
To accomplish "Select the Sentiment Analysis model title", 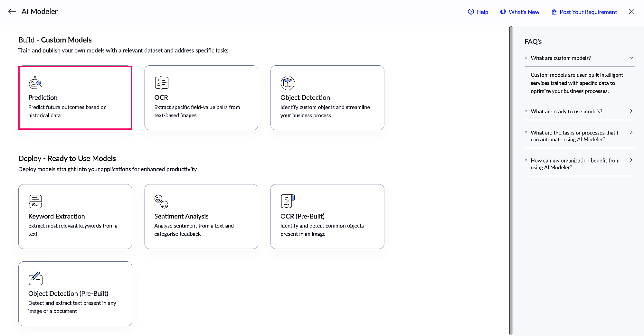I will pos(181,216).
